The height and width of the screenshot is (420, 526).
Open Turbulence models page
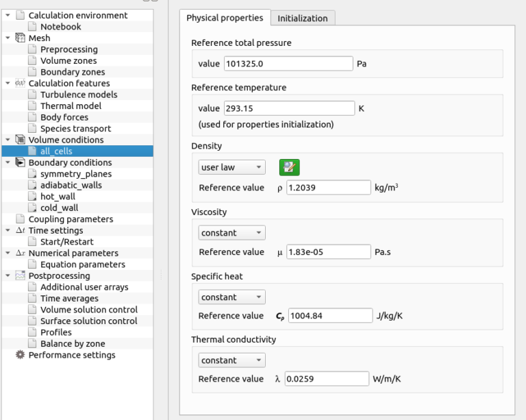79,95
